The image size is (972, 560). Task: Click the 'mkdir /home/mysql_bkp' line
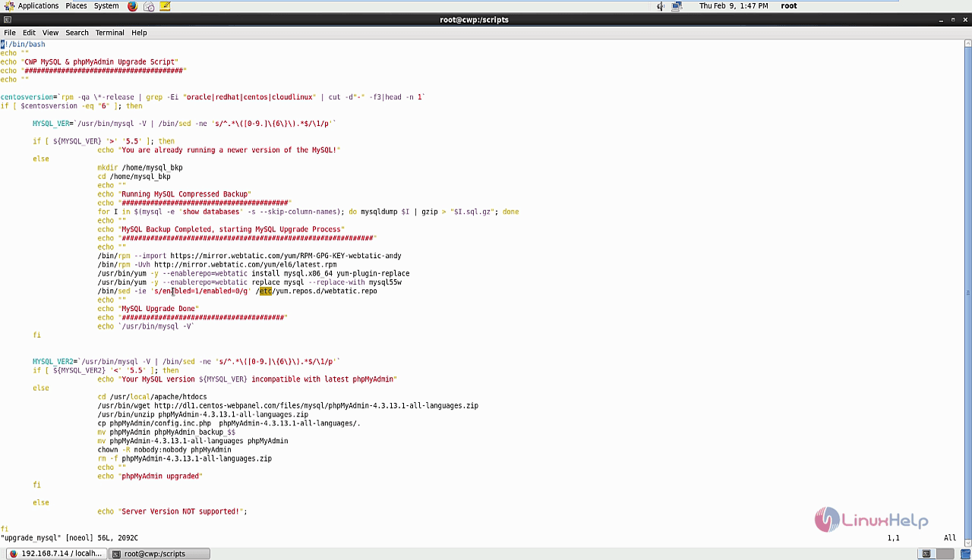click(x=140, y=168)
